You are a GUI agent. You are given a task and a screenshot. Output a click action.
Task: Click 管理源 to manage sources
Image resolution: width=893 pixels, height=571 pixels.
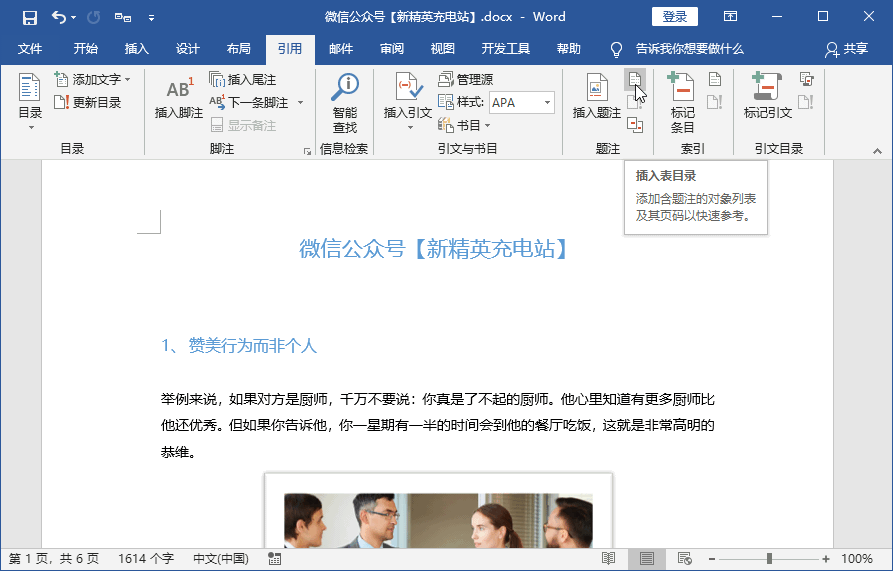point(466,80)
